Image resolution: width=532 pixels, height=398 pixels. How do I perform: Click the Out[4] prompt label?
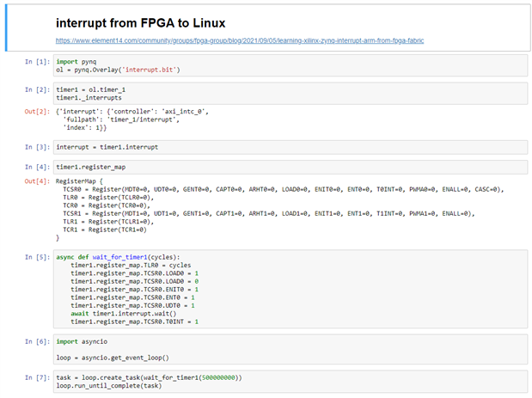tap(39, 181)
